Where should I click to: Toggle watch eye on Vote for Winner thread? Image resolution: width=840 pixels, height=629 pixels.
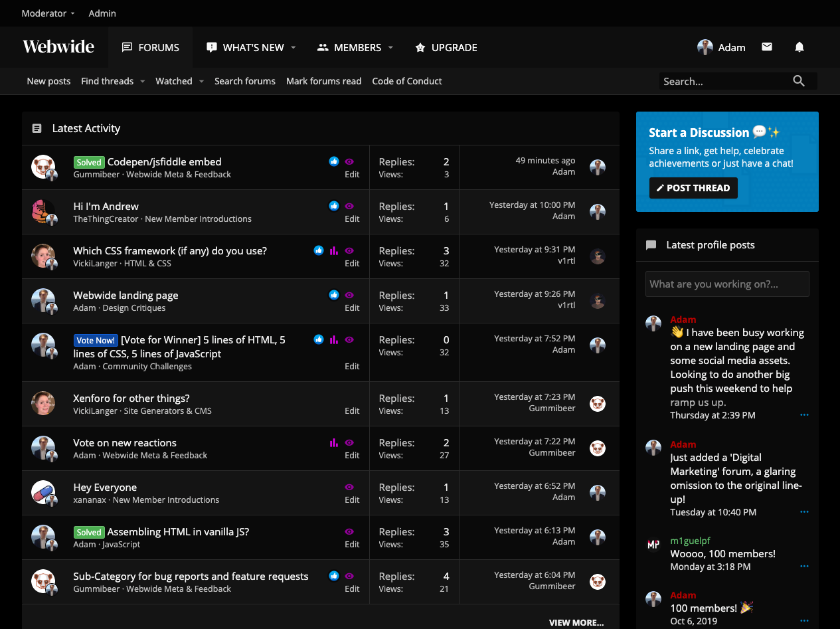pos(349,339)
